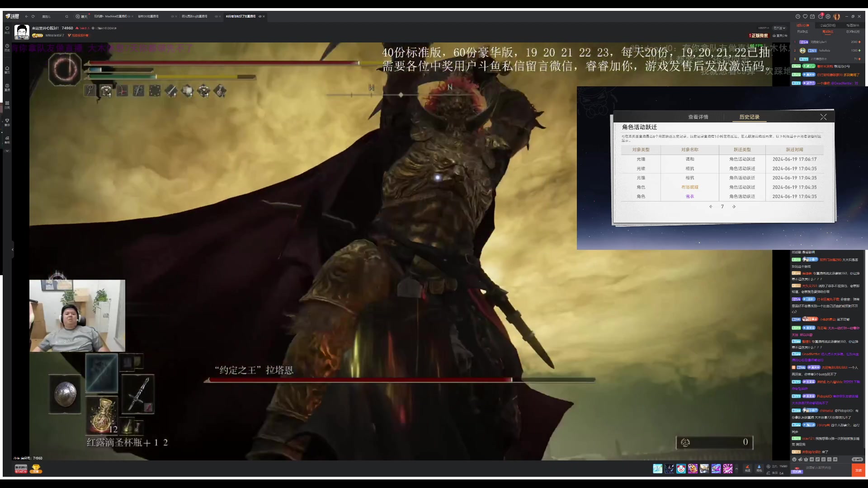Go to next page in history popup

(x=734, y=206)
